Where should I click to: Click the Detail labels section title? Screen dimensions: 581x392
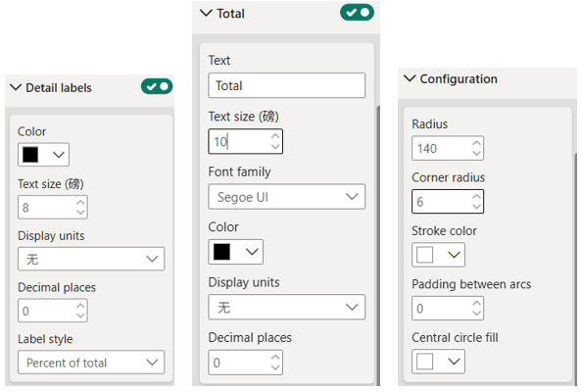[x=59, y=88]
